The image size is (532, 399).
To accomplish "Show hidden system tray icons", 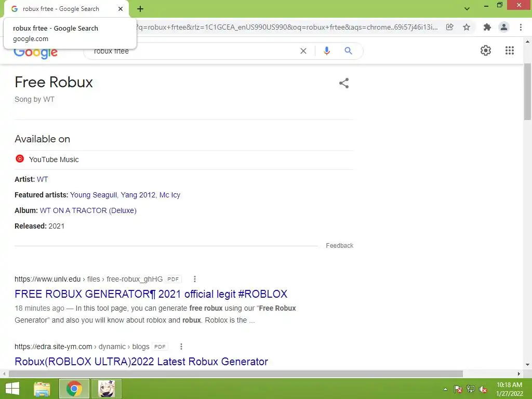I will [x=445, y=389].
